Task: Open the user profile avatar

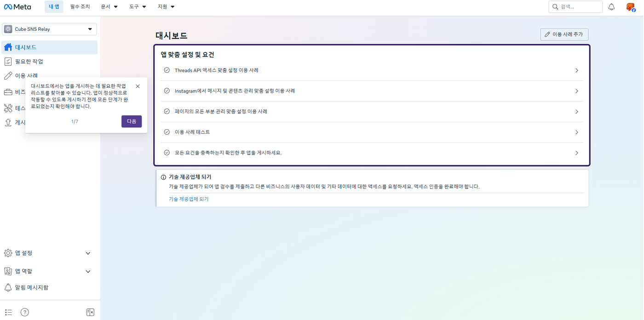Action: 631,7
